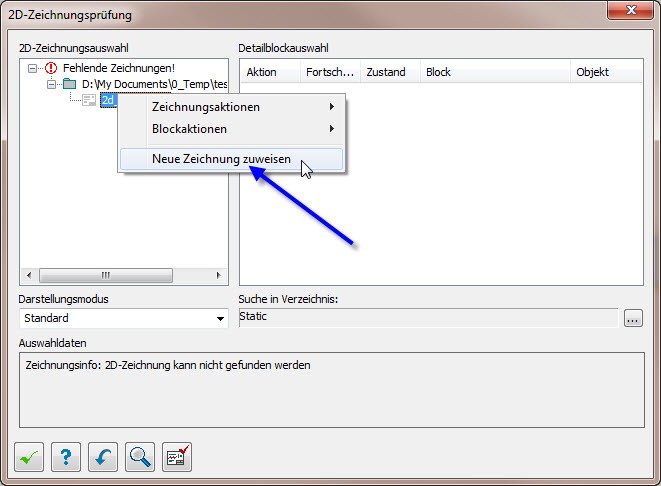Close the 2D-Zeichnungsprüfung dialog

pyautogui.click(x=631, y=10)
